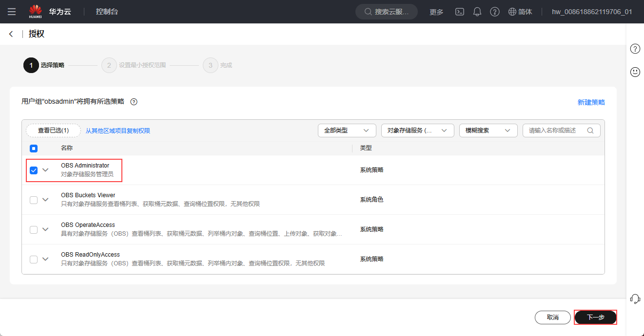Click the OBS ReadOnlyAccess policy name
Image resolution: width=644 pixels, height=336 pixels.
[90, 255]
